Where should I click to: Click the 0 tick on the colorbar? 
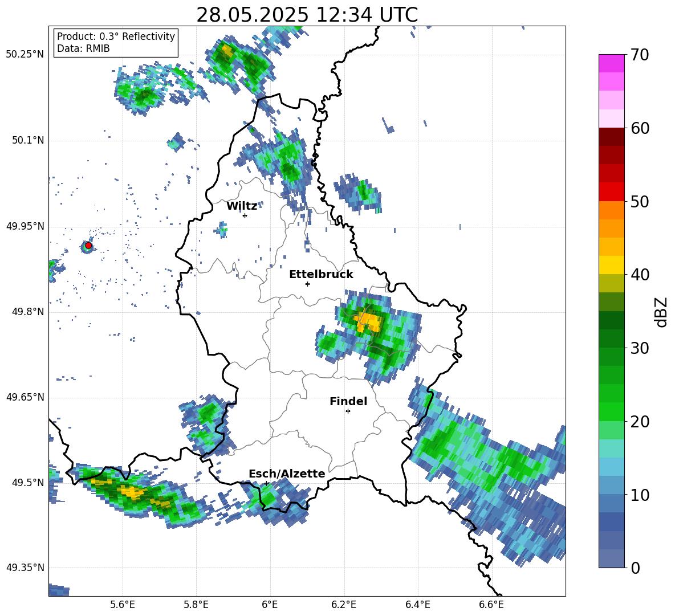635,568
